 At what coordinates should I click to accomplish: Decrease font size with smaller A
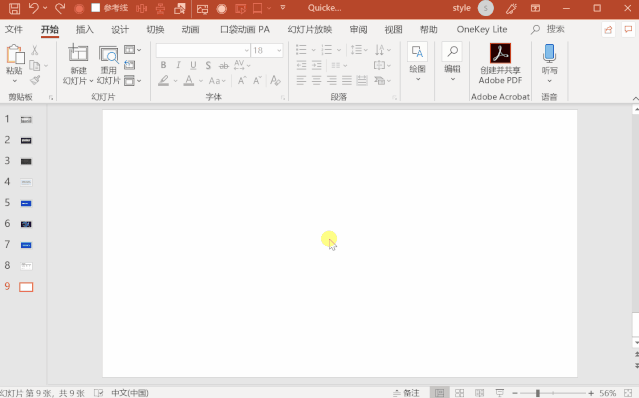(x=257, y=81)
